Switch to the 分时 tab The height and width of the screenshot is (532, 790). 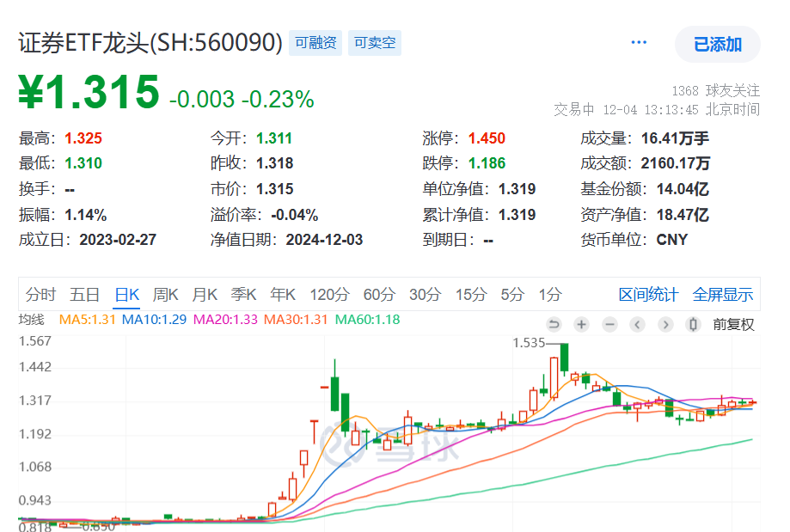coord(40,294)
